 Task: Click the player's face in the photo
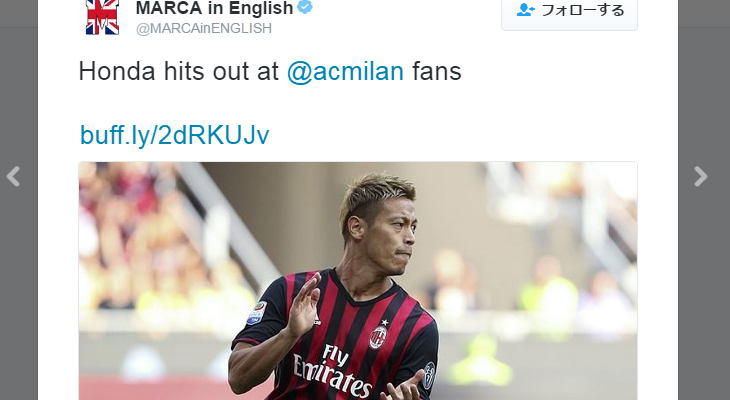pyautogui.click(x=390, y=237)
